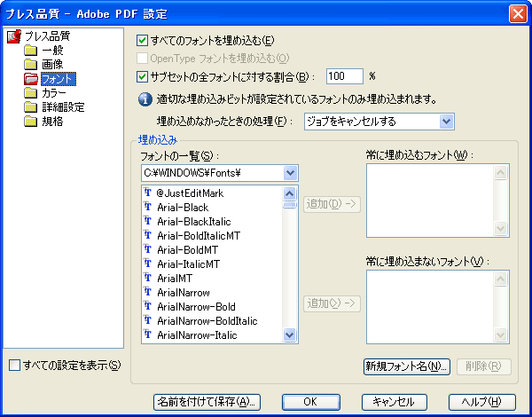Click font list scrollbar up arrow
The image size is (532, 417).
tap(289, 193)
